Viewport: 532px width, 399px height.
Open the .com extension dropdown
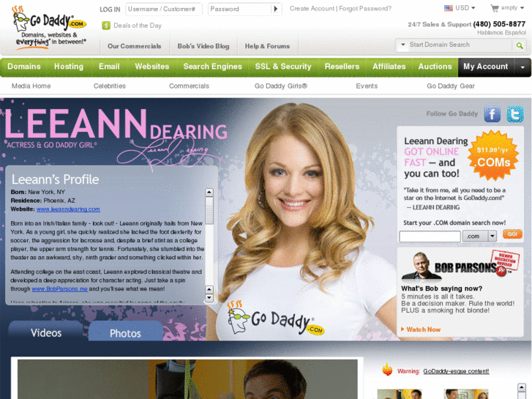coord(492,236)
